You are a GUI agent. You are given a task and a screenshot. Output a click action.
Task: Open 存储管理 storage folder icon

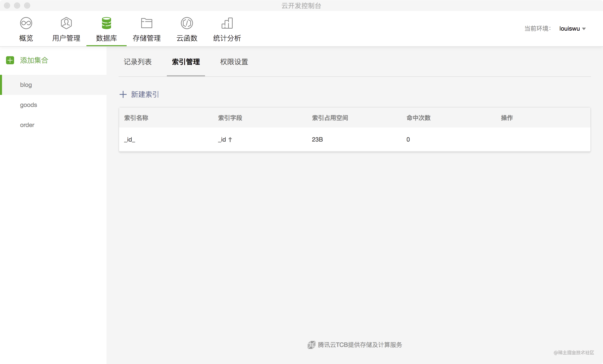pyautogui.click(x=147, y=23)
